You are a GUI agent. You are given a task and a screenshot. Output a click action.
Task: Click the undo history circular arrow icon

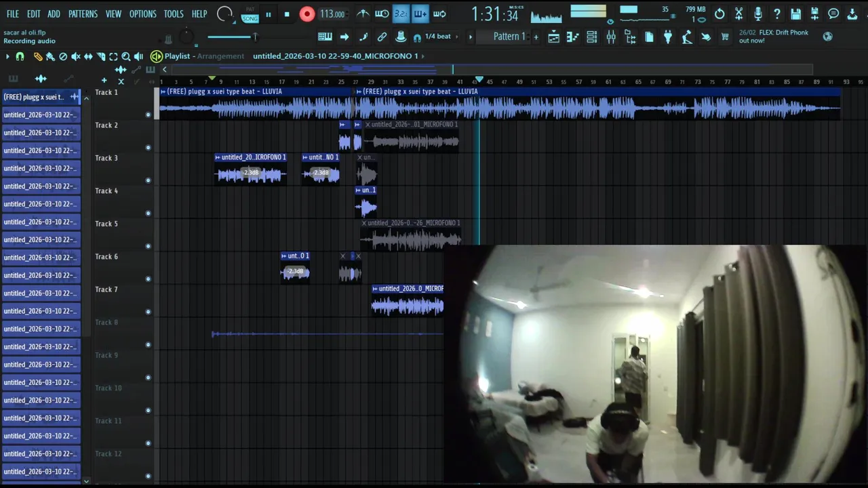pos(719,14)
